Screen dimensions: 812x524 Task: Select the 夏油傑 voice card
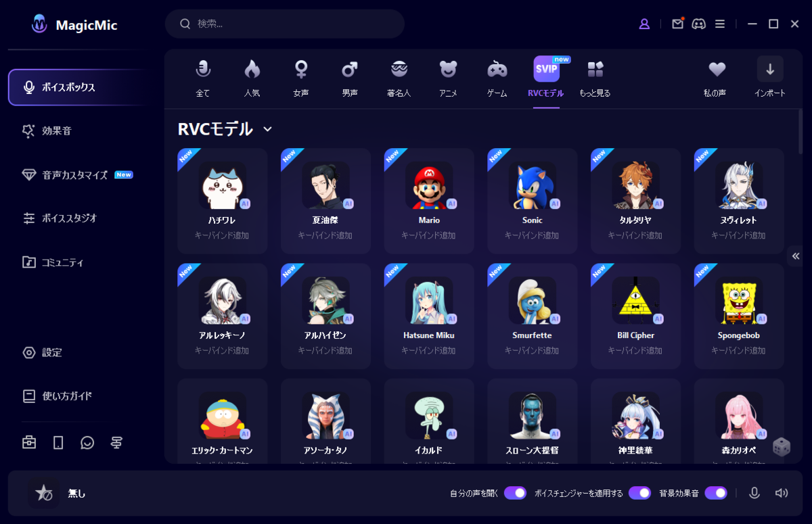(x=325, y=201)
